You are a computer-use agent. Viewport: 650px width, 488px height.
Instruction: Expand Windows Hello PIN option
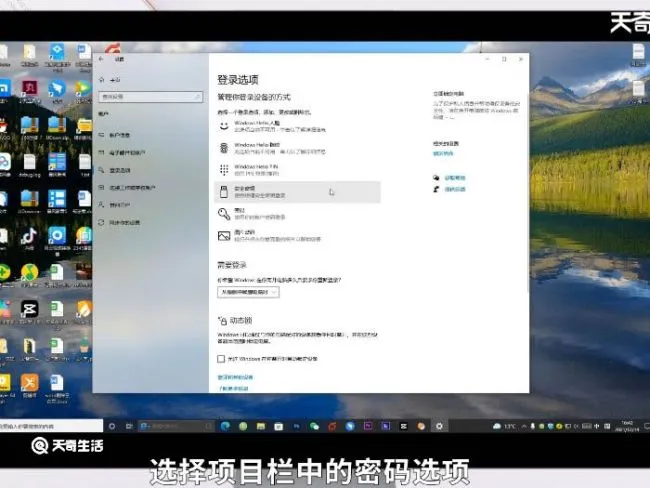pyautogui.click(x=297, y=170)
